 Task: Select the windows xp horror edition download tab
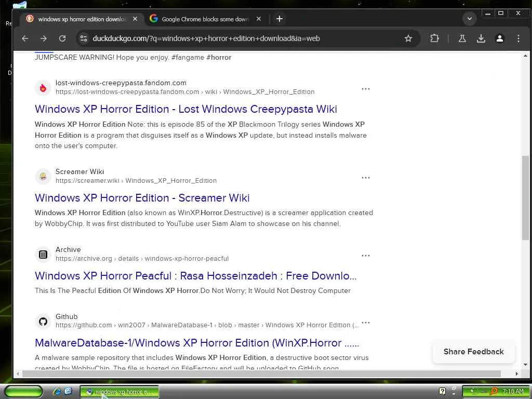tap(82, 19)
